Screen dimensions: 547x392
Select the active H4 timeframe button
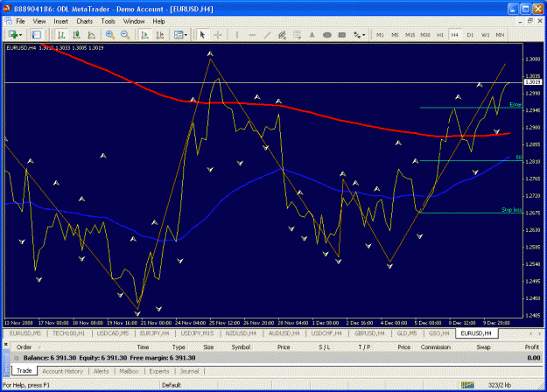pyautogui.click(x=454, y=35)
